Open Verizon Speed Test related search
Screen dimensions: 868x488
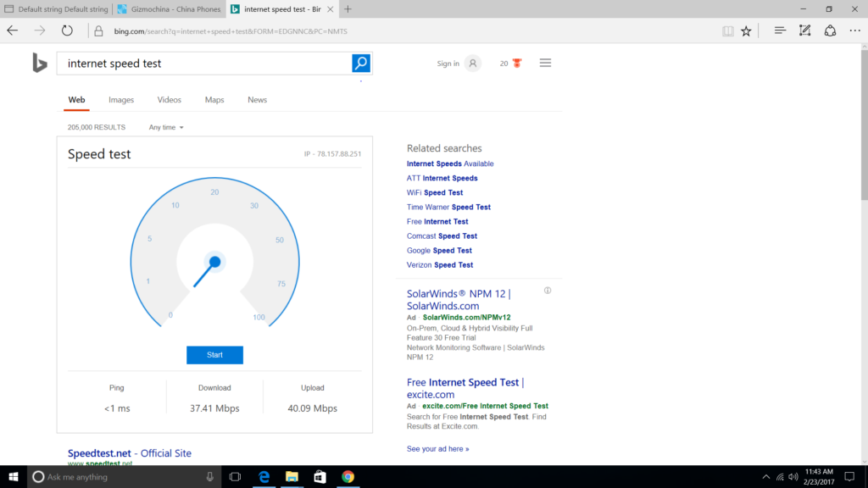pos(440,264)
